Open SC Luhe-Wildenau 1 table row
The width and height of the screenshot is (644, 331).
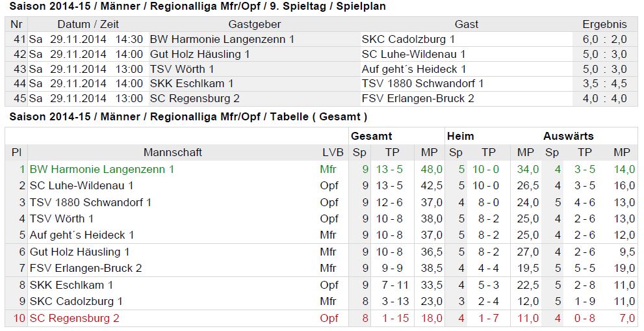pyautogui.click(x=81, y=185)
